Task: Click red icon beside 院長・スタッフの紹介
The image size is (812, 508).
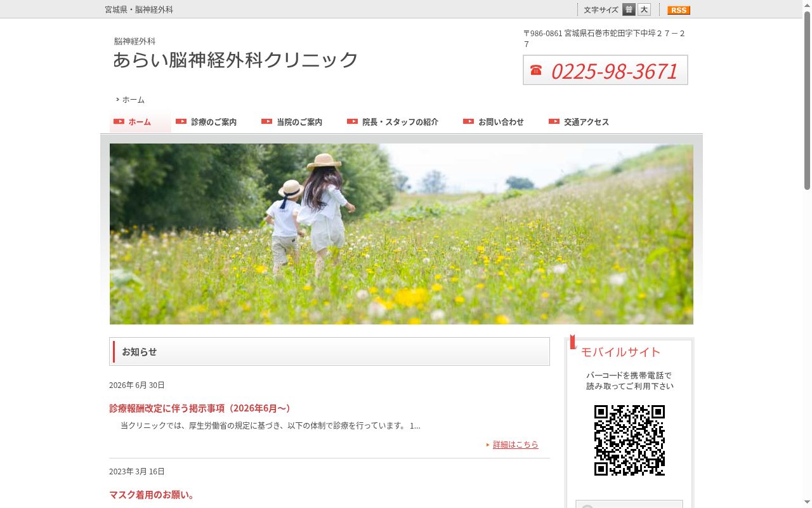Action: (352, 121)
